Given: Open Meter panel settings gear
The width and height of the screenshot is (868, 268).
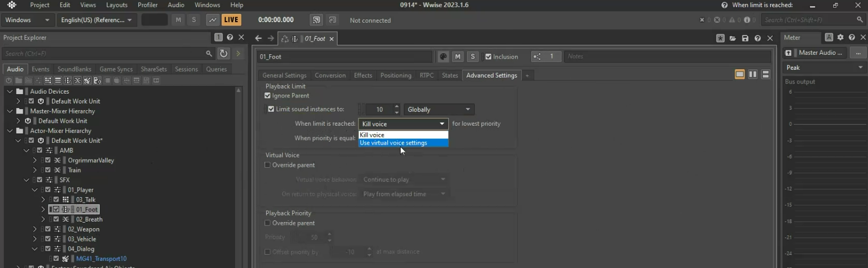Looking at the screenshot, I should click(840, 38).
